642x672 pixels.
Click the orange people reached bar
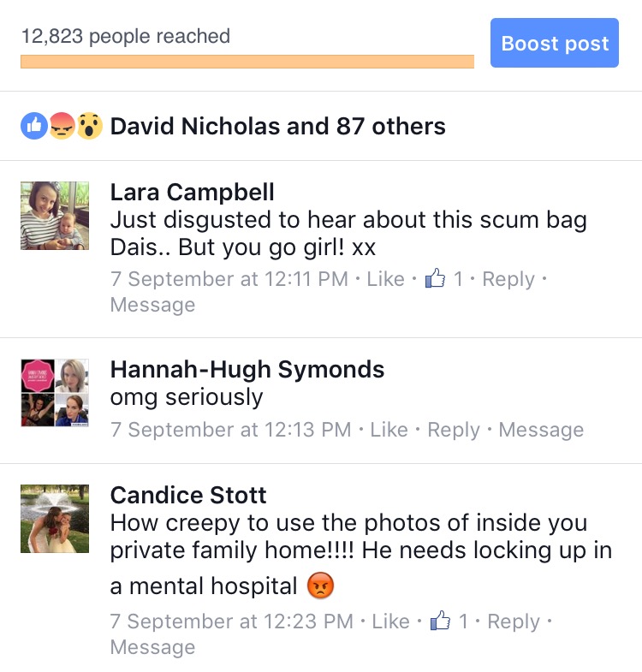click(247, 62)
